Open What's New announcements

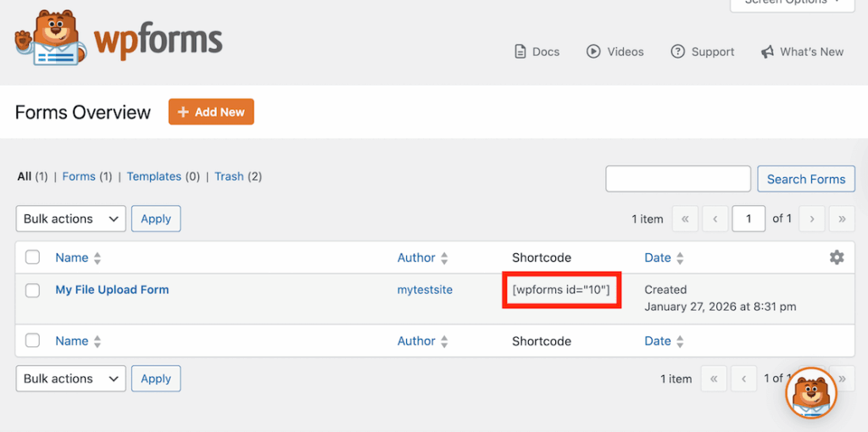802,52
